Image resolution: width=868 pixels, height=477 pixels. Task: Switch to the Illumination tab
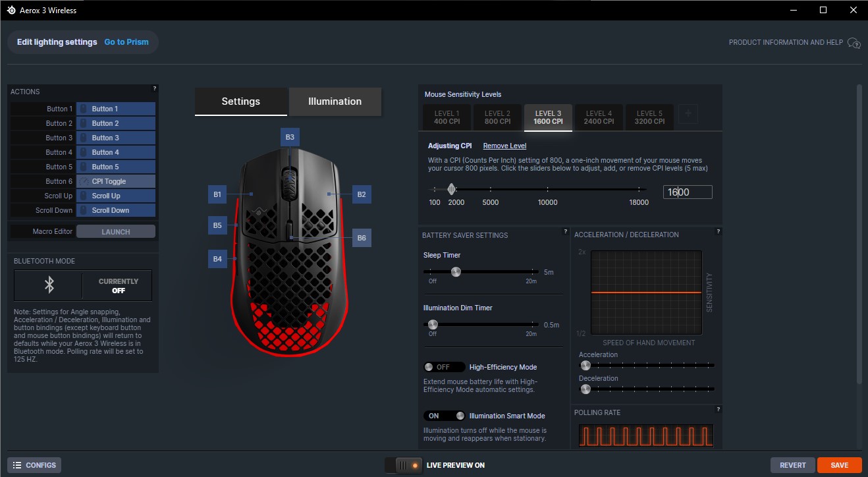[x=335, y=101]
